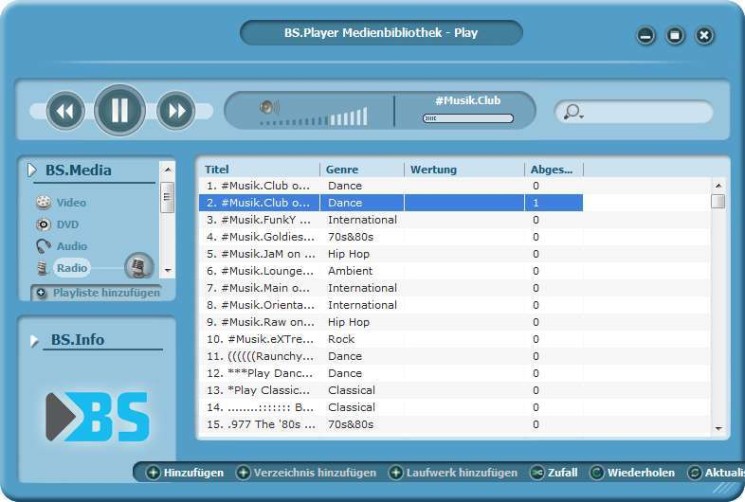Image resolution: width=745 pixels, height=502 pixels.
Task: Click the speaker volume icon
Action: 268,107
